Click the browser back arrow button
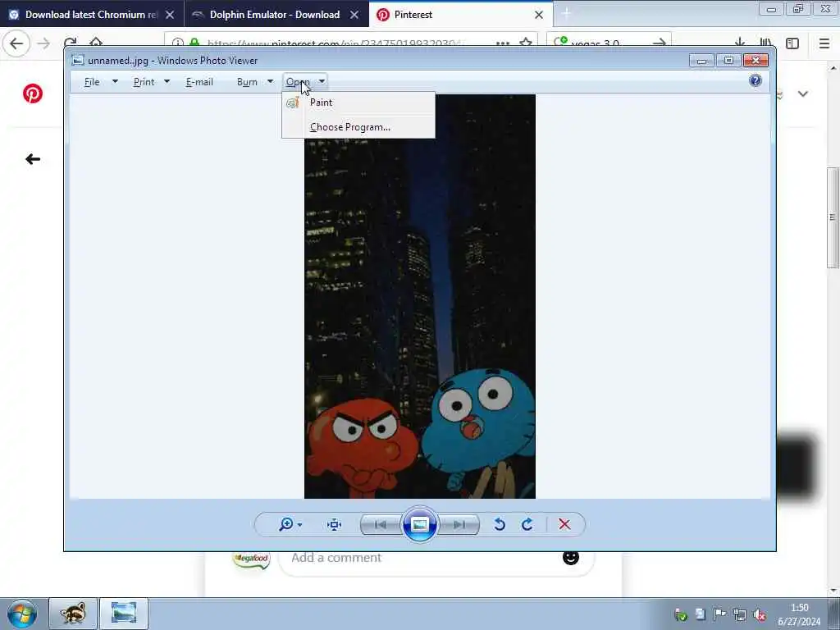The image size is (840, 630). [x=16, y=43]
